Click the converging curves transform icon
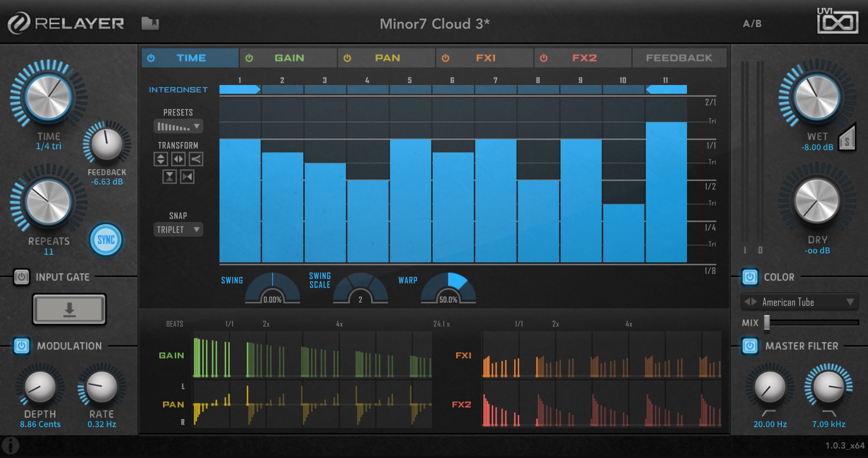The width and height of the screenshot is (868, 458). tap(196, 159)
